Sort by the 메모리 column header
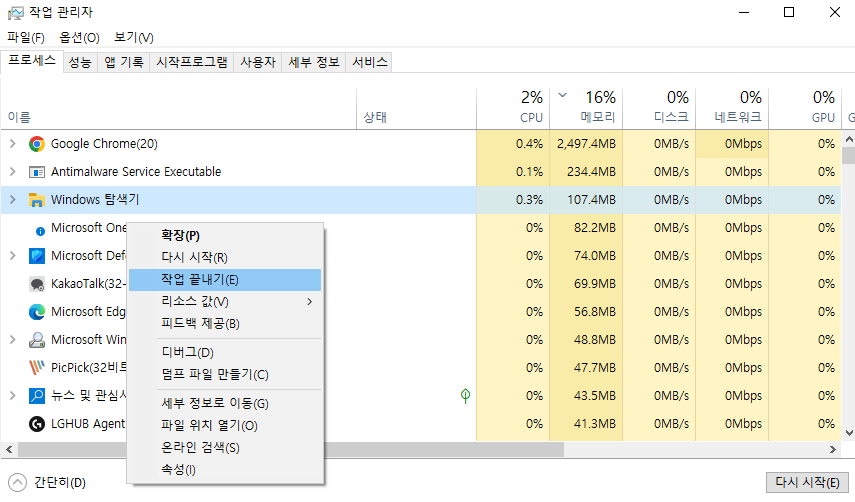The width and height of the screenshot is (855, 502). click(x=586, y=108)
